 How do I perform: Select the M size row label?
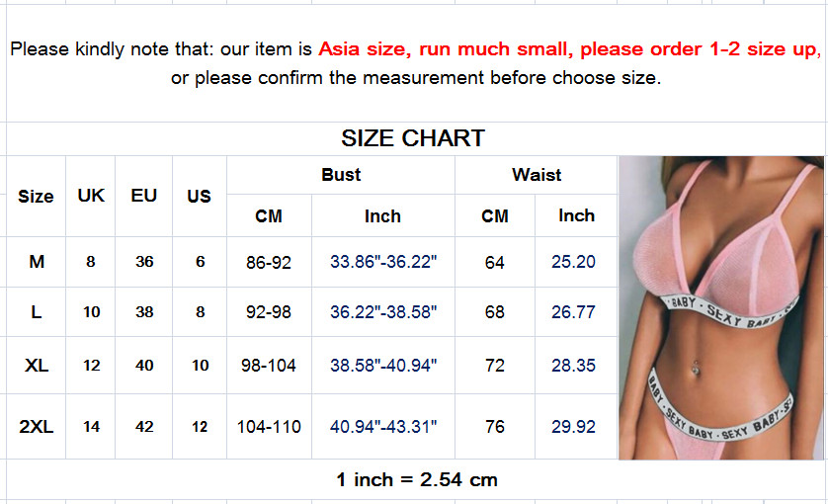click(x=37, y=262)
